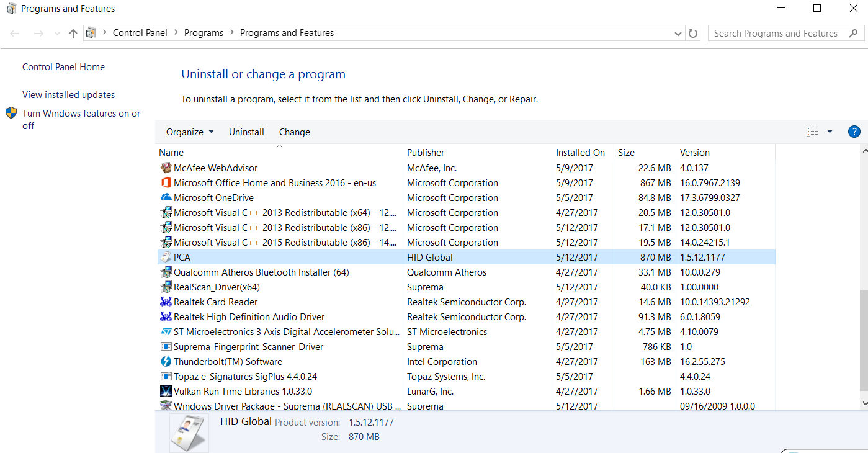Go up one level with Up arrow
The width and height of the screenshot is (868, 453).
pyautogui.click(x=73, y=34)
